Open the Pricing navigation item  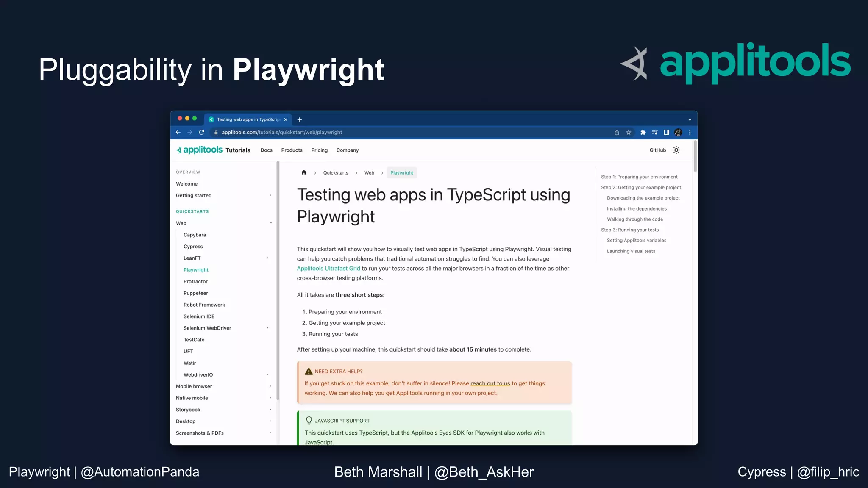(x=319, y=150)
